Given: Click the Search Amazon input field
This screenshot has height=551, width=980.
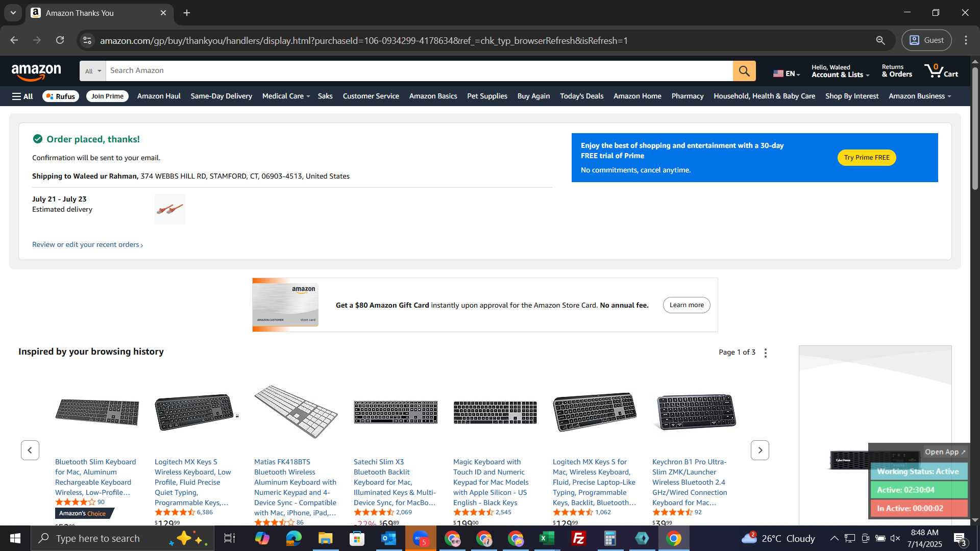Looking at the screenshot, I should 419,71.
